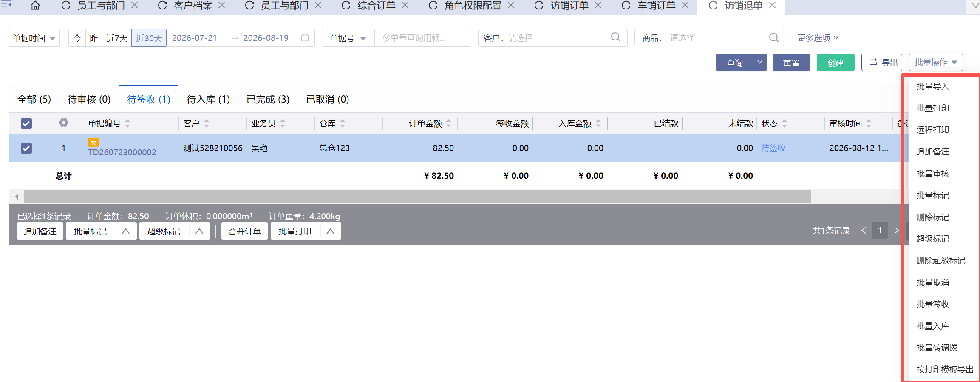980x382 pixels.
Task: Focus the 客户 selection field
Action: pos(552,38)
